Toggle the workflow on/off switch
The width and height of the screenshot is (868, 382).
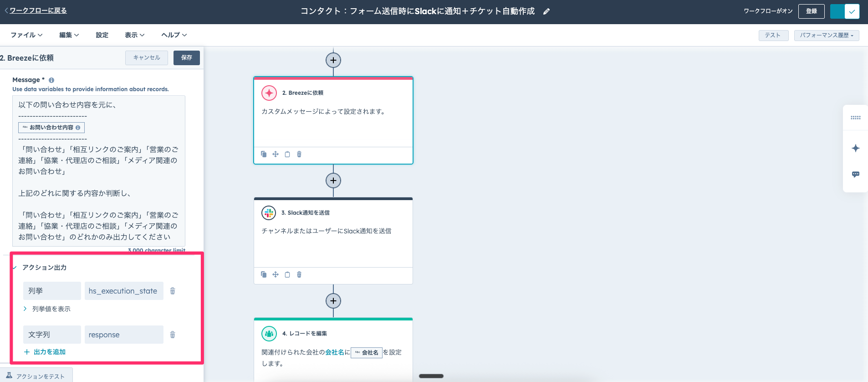(844, 11)
